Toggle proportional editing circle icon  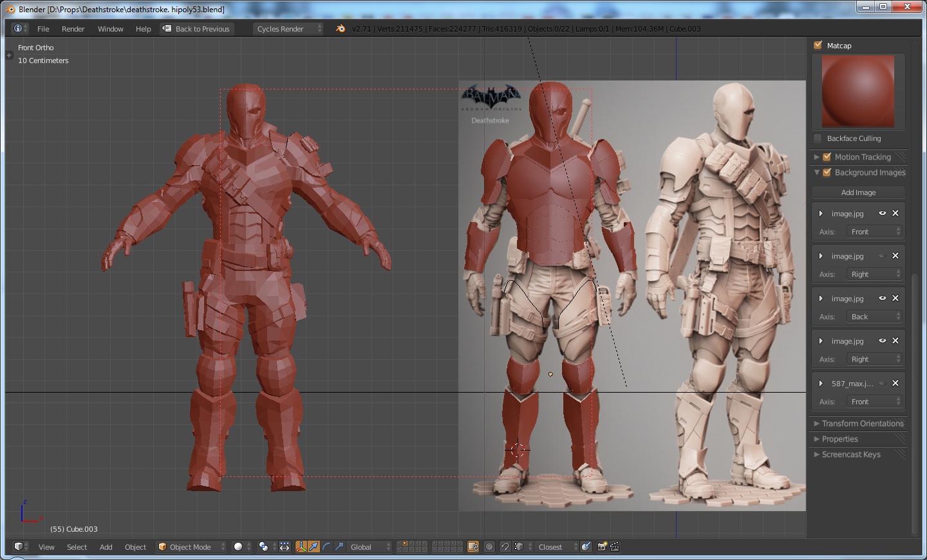coord(489,546)
